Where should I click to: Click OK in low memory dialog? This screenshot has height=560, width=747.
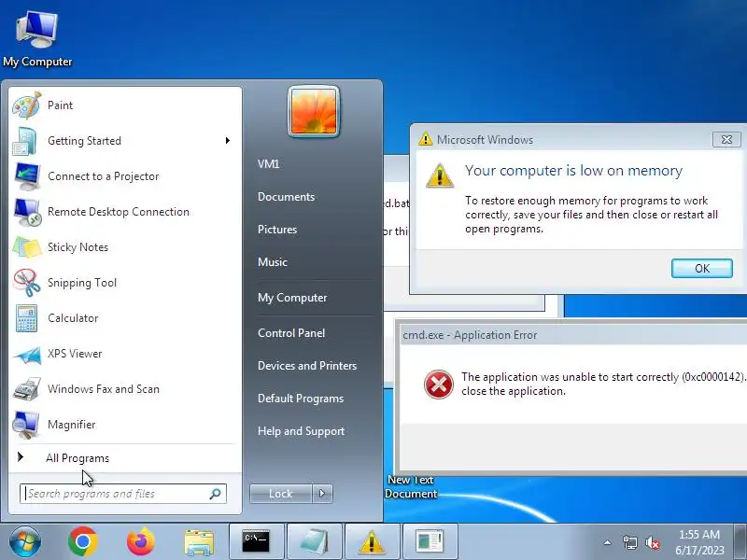coord(702,268)
